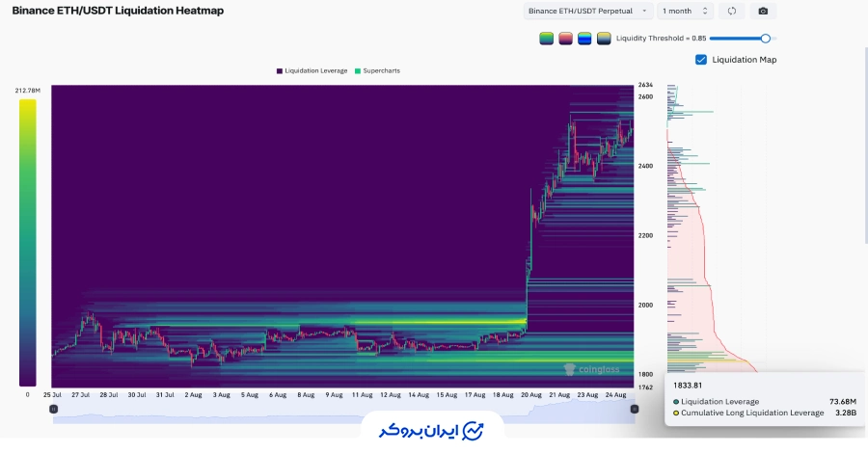Open the Binance ETH/USDT Perpetual pair dropdown

tap(588, 11)
